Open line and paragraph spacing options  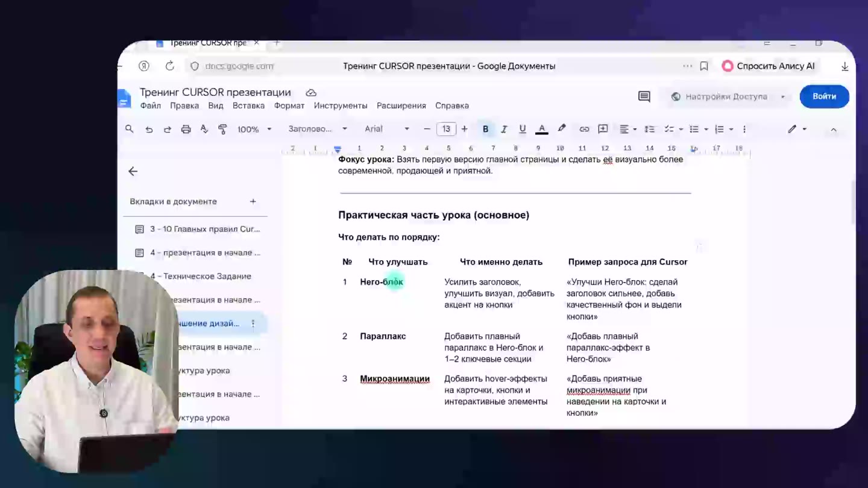[649, 129]
